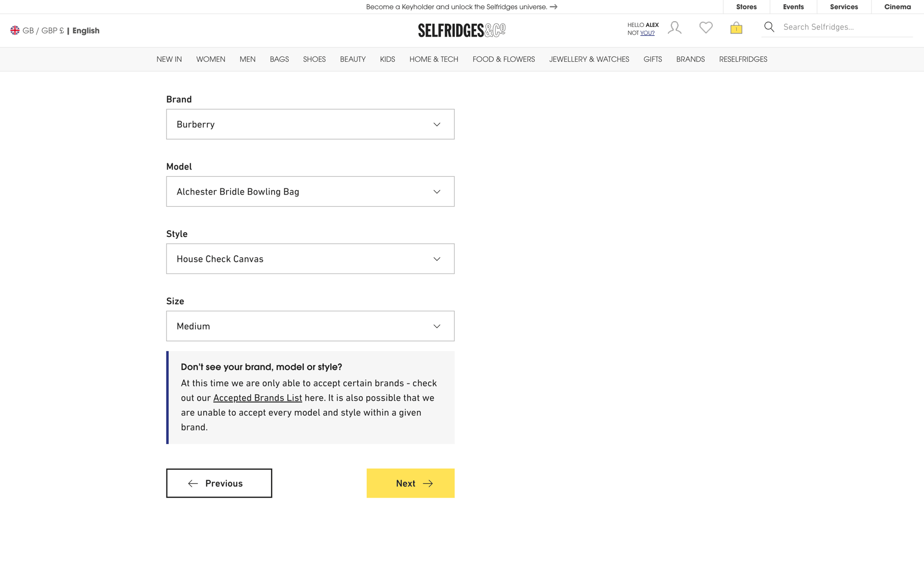Open the Size dropdown showing Medium
This screenshot has height=578, width=924.
tap(310, 326)
